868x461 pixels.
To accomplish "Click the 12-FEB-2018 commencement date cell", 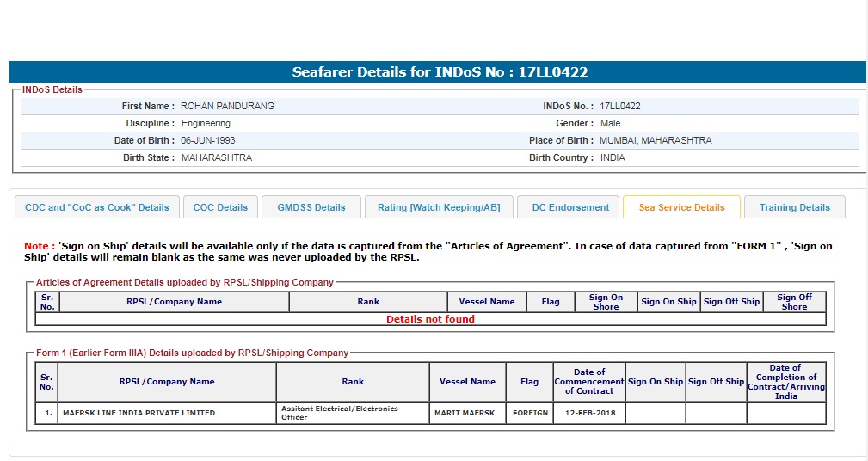I will pyautogui.click(x=588, y=413).
